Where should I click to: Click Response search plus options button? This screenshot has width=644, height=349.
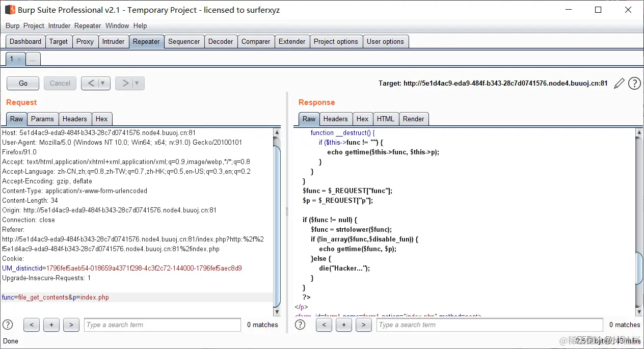pos(344,325)
